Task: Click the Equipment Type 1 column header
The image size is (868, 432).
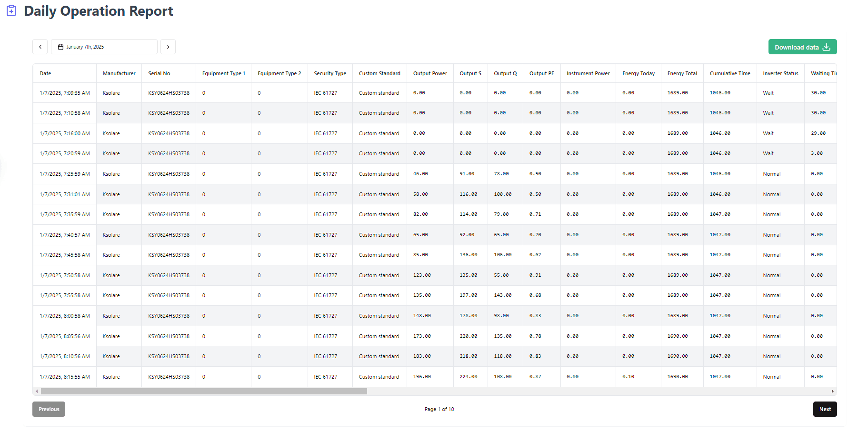Action: point(224,73)
